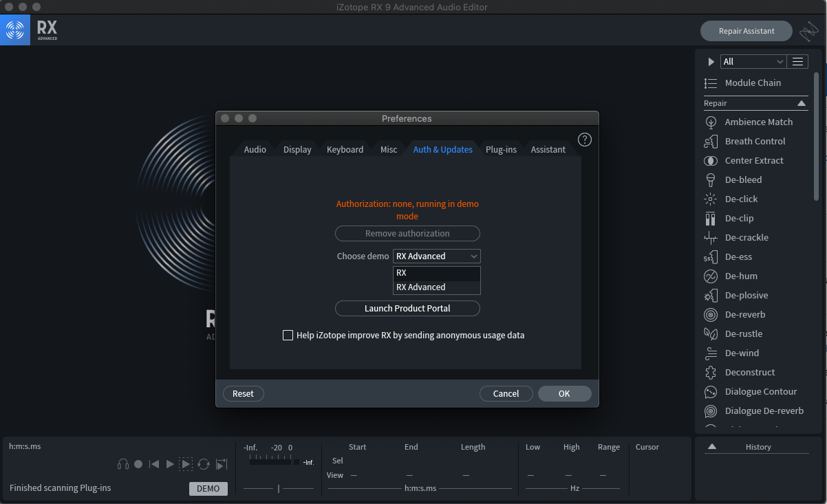Image resolution: width=827 pixels, height=504 pixels.
Task: Open the De-click module
Action: (741, 199)
